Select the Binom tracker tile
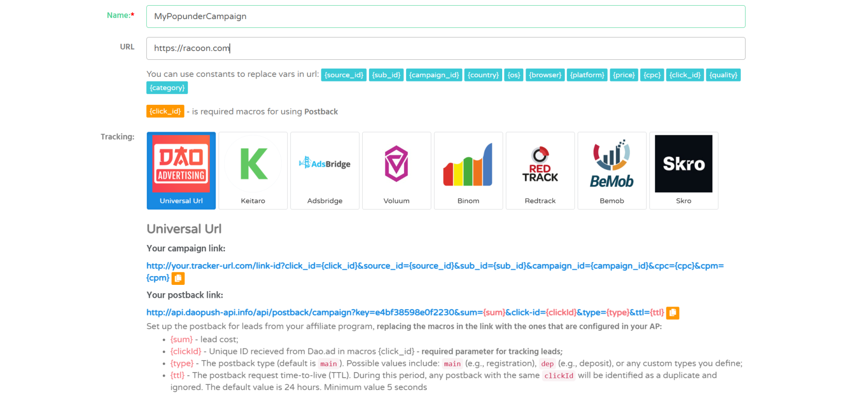The image size is (868, 402). (x=469, y=171)
